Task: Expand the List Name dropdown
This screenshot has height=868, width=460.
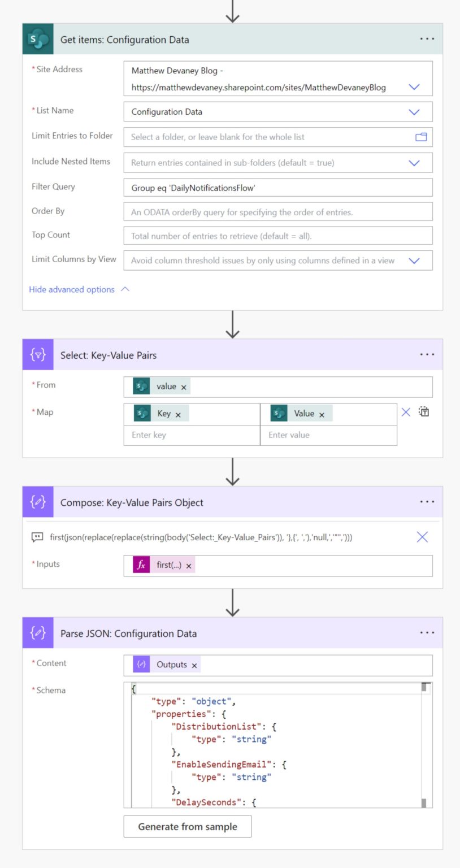Action: coord(414,112)
